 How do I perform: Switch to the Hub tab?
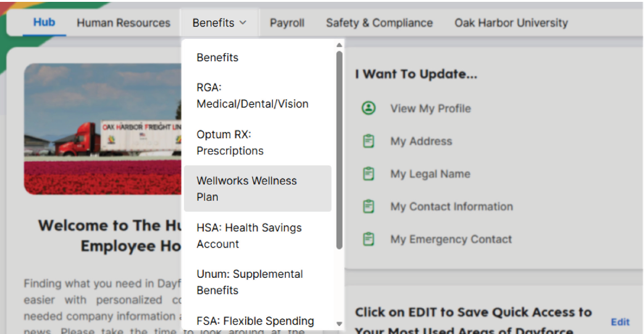pyautogui.click(x=44, y=22)
